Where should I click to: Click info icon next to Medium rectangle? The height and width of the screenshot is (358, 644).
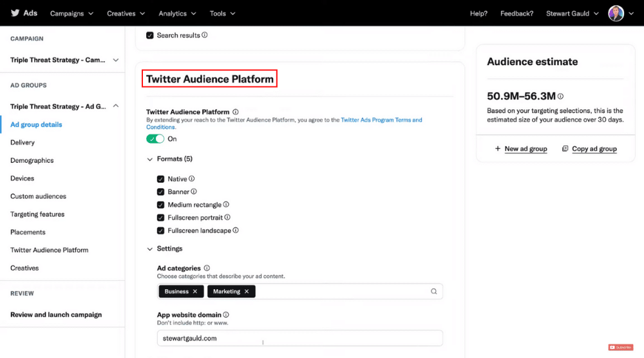[226, 205]
